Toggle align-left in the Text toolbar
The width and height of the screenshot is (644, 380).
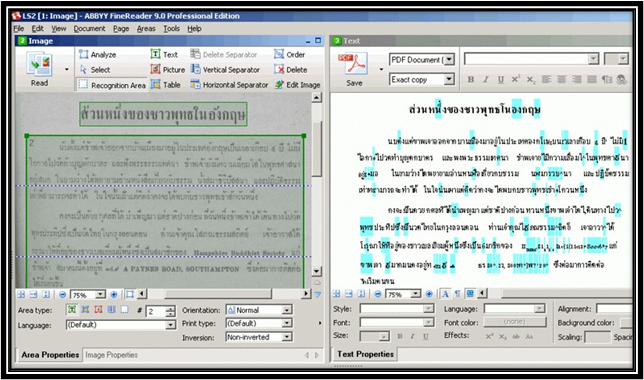click(x=546, y=79)
